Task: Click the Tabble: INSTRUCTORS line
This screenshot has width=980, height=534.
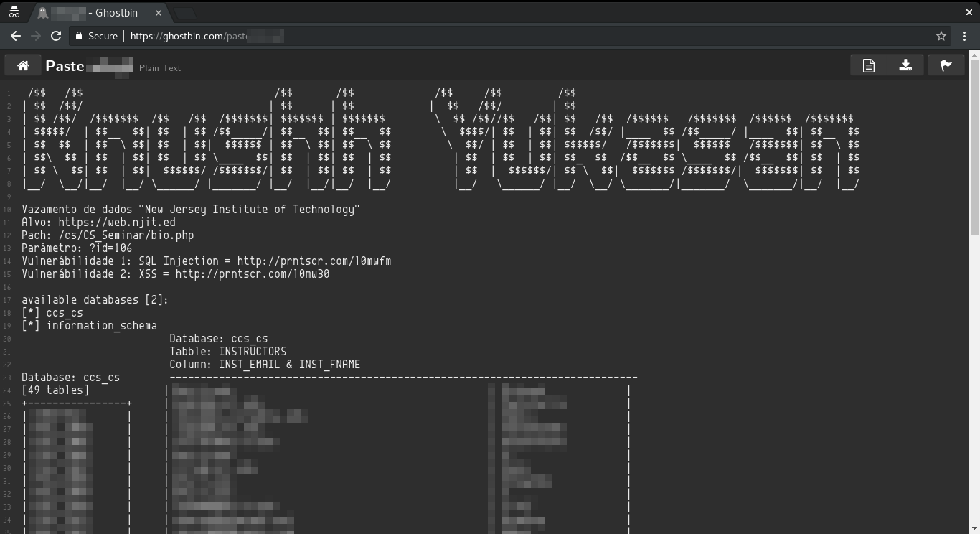Action: coord(228,352)
